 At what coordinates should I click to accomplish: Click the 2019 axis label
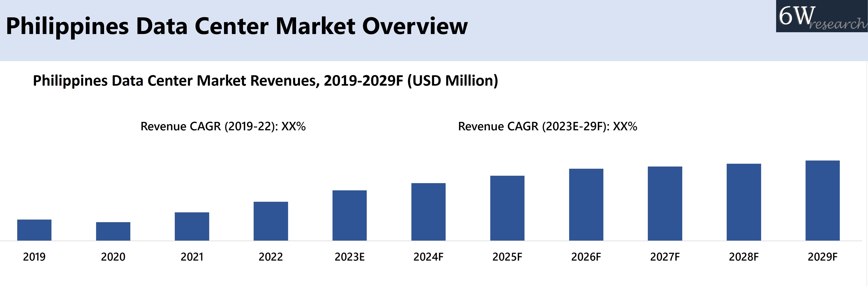[x=34, y=257]
